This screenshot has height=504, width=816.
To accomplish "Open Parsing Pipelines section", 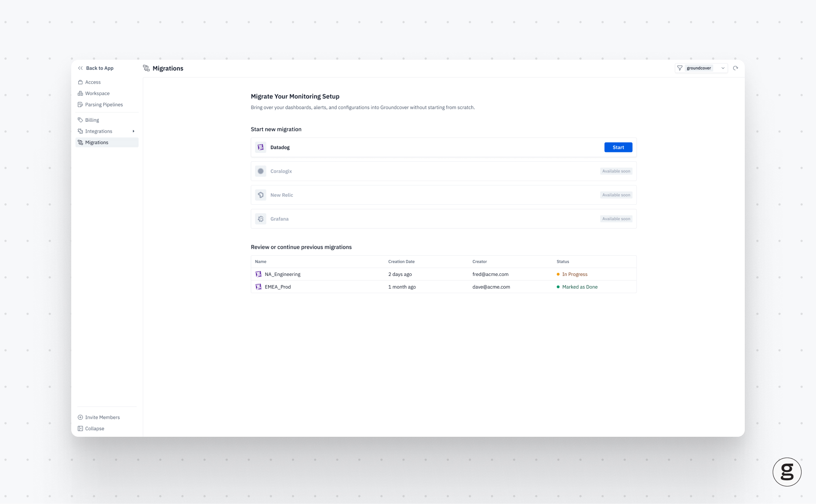I will pyautogui.click(x=107, y=105).
